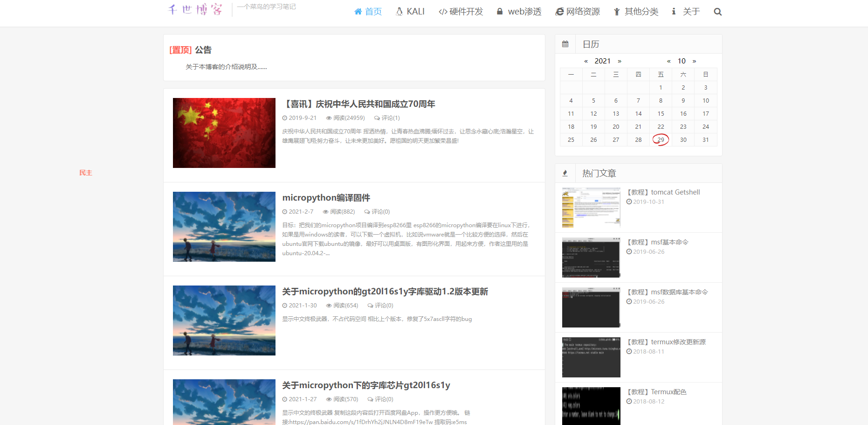Open the tomcat Getshell tutorial link

click(x=663, y=192)
